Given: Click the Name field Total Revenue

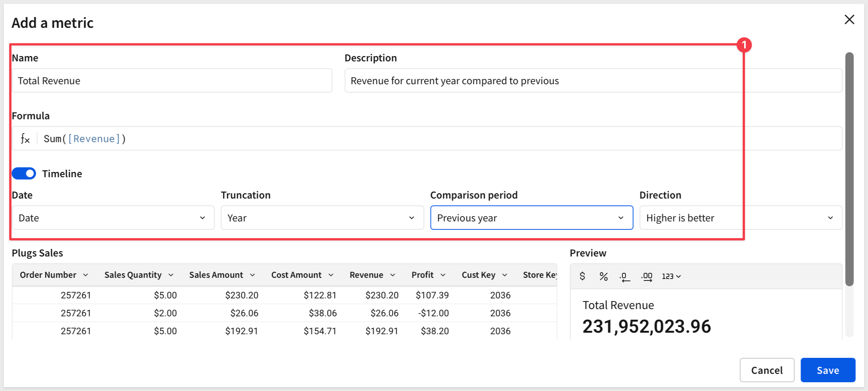Looking at the screenshot, I should [x=172, y=80].
